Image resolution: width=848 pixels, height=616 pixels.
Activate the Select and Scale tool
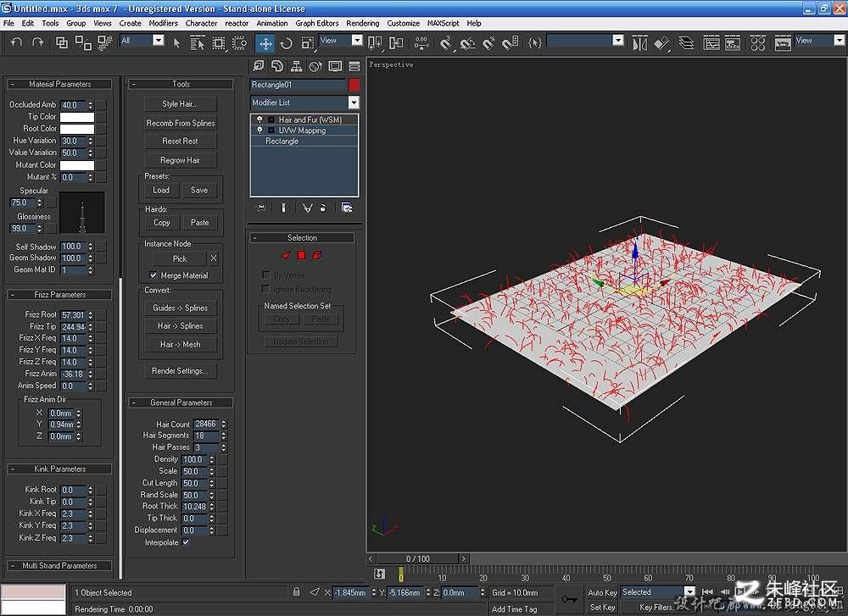(307, 43)
